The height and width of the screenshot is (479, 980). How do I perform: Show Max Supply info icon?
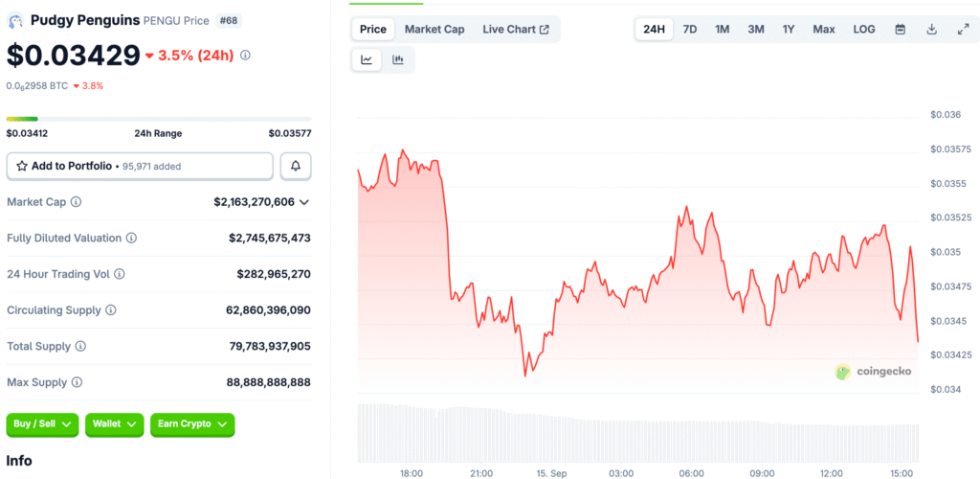point(77,382)
